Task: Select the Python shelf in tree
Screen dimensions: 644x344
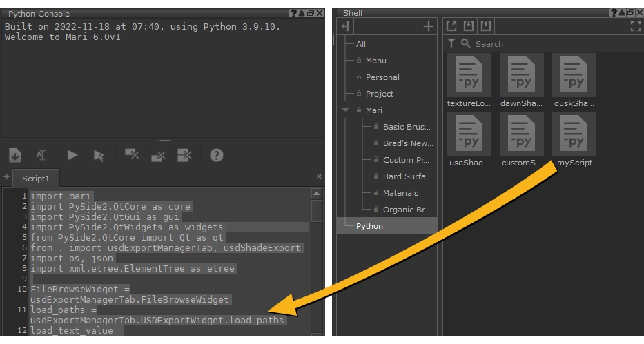Action: click(370, 226)
